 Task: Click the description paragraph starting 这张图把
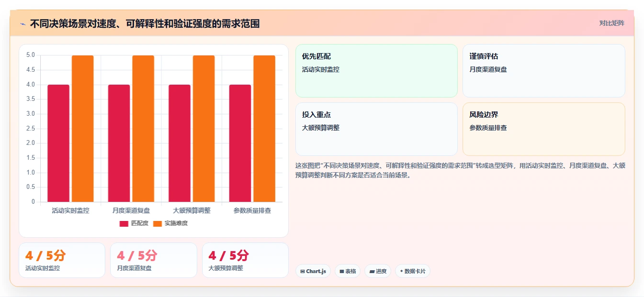(x=460, y=170)
